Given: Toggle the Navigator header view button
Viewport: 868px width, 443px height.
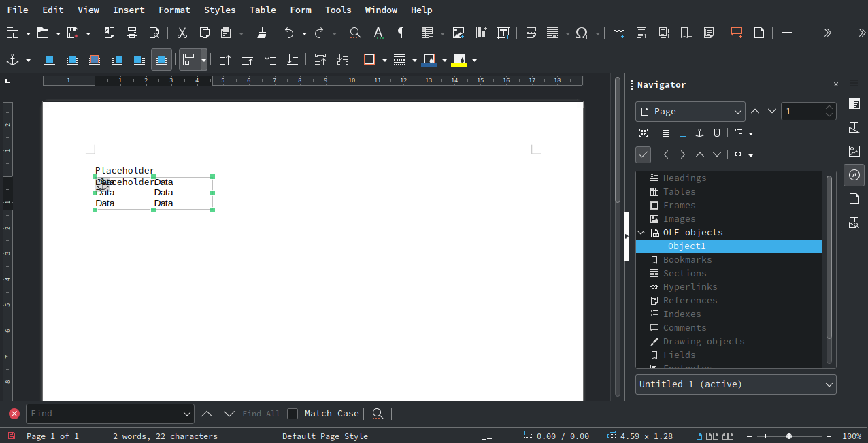Looking at the screenshot, I should (666, 133).
